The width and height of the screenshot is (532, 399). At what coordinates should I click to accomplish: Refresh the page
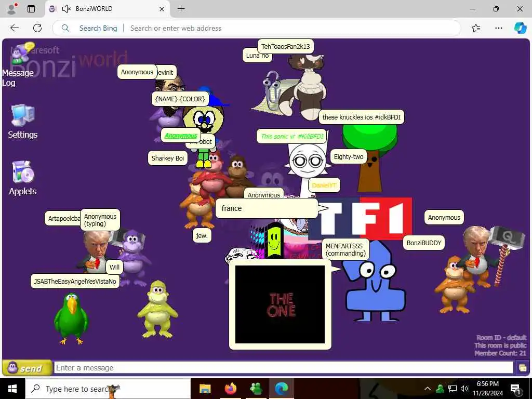tap(37, 28)
